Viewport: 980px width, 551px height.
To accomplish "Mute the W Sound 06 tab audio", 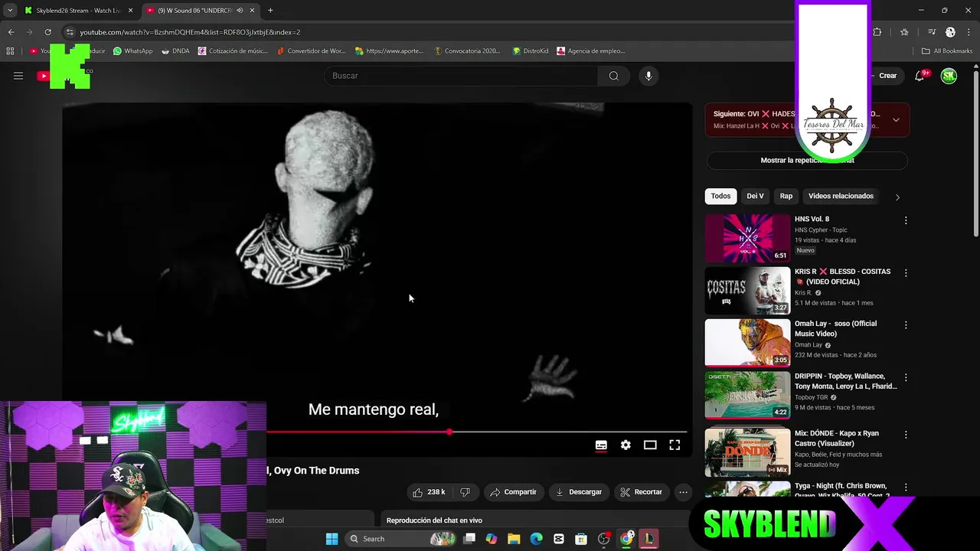I will click(x=240, y=11).
